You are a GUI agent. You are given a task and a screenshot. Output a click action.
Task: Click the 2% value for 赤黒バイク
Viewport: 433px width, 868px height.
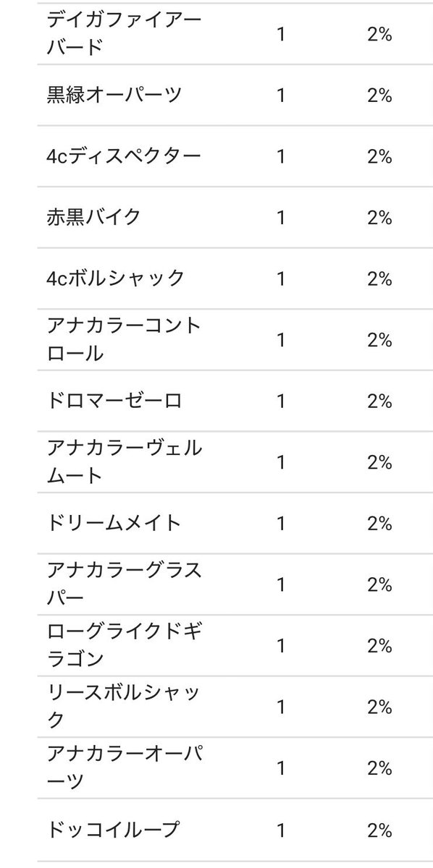(x=379, y=218)
